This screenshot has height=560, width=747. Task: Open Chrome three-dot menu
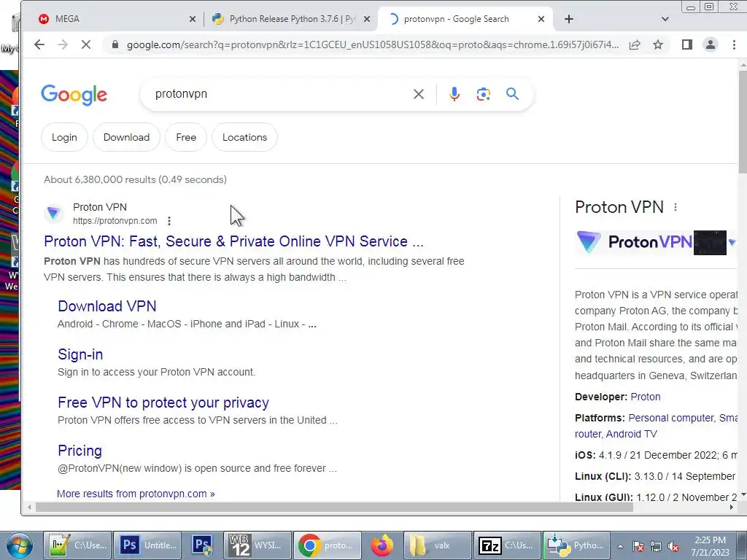tap(734, 44)
